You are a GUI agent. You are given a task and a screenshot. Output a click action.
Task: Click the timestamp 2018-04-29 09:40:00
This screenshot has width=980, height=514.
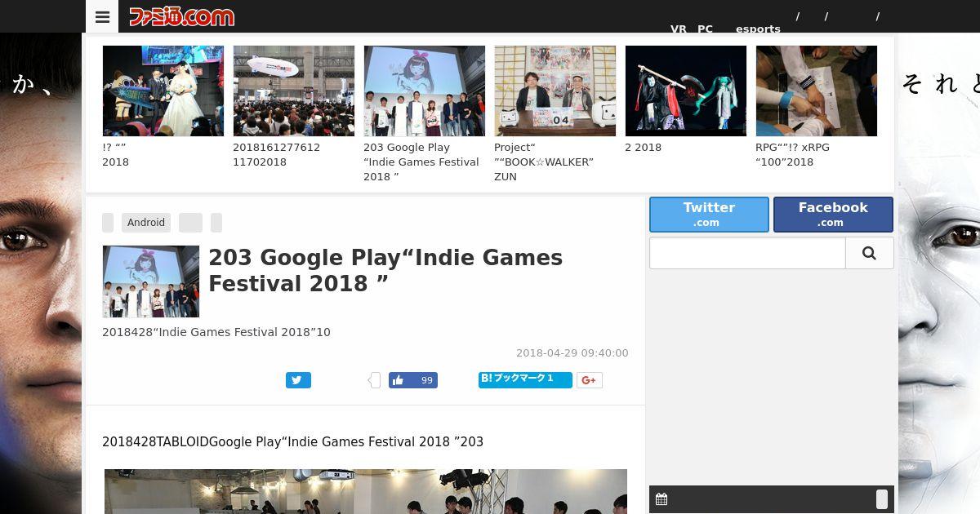point(572,353)
